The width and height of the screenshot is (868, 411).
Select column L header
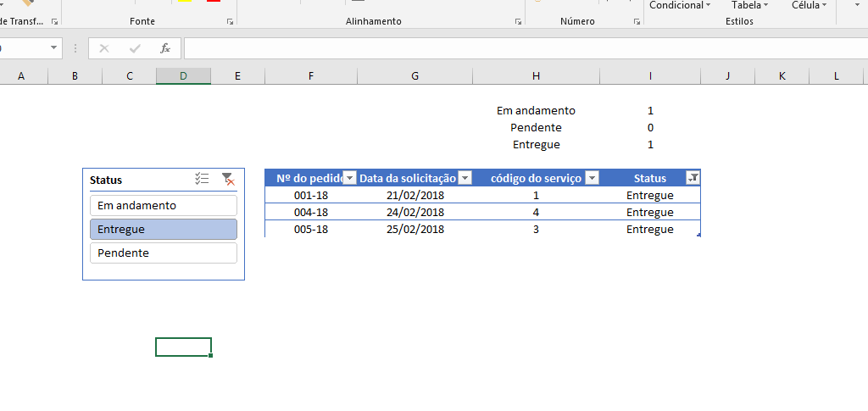point(836,75)
